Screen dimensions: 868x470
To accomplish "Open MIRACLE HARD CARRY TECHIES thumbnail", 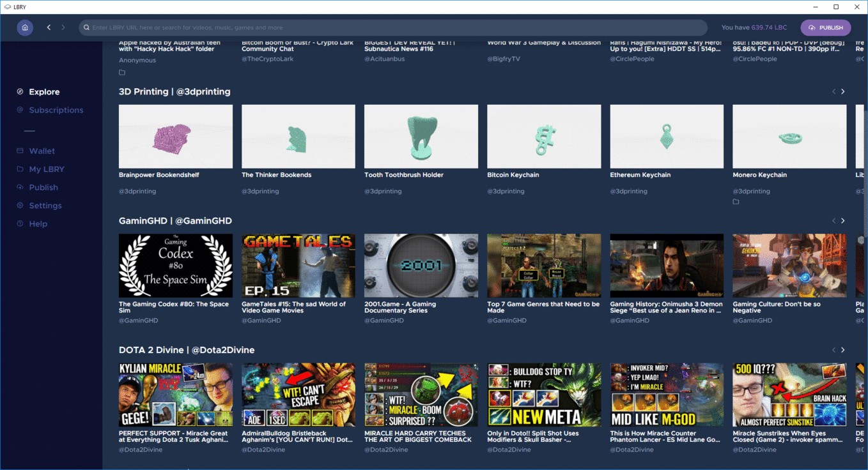I will 421,395.
